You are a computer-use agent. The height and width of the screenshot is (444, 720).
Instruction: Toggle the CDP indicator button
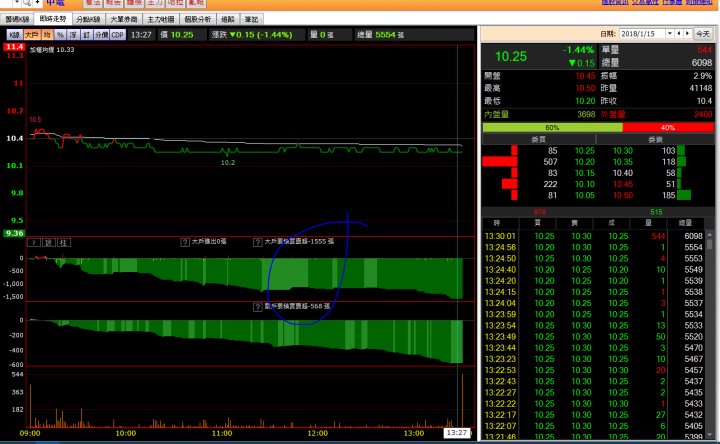click(118, 35)
